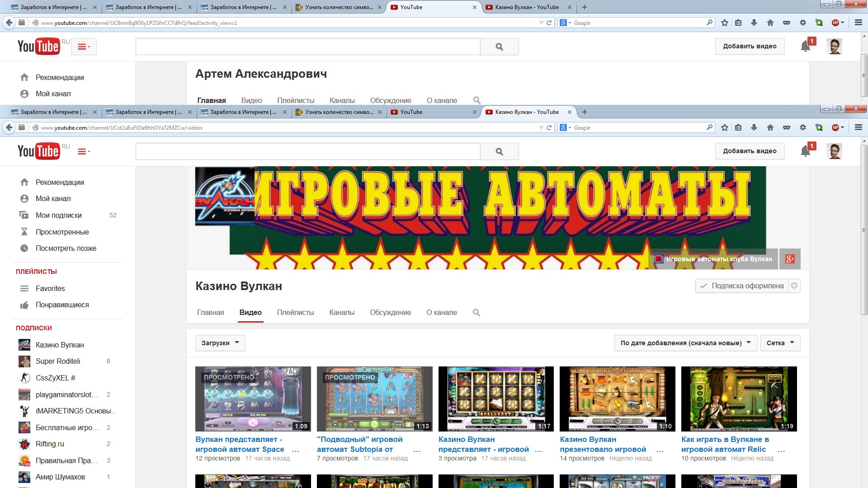Open notifications bell in upper window
The width and height of the screenshot is (868, 488).
point(806,46)
